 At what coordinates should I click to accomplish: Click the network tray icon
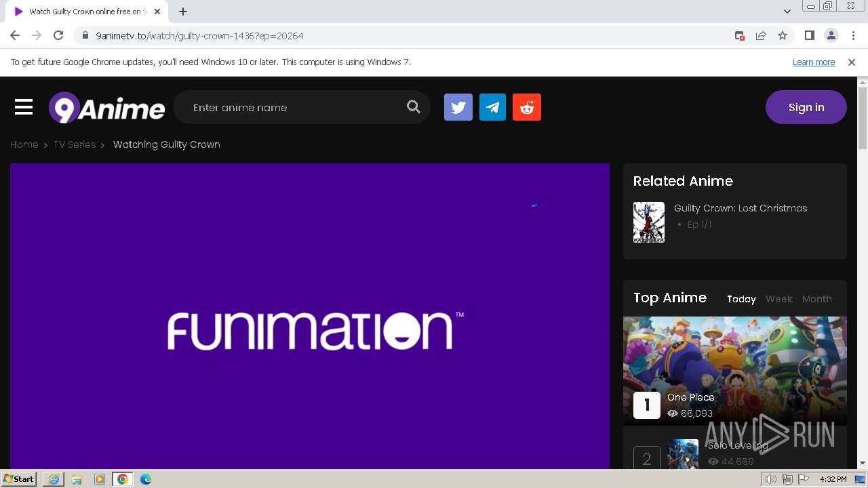pyautogui.click(x=787, y=479)
